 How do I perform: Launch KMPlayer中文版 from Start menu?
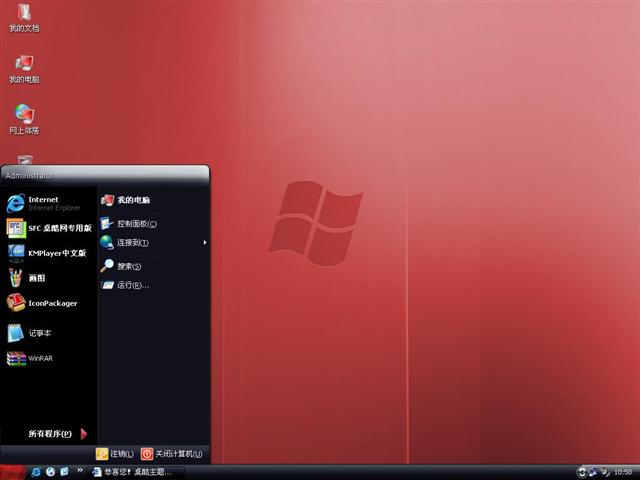pyautogui.click(x=48, y=253)
